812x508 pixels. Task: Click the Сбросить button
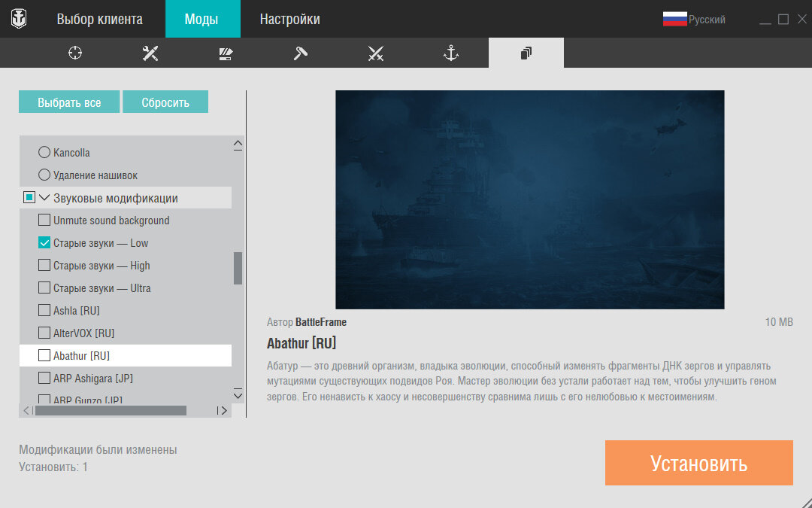(165, 102)
